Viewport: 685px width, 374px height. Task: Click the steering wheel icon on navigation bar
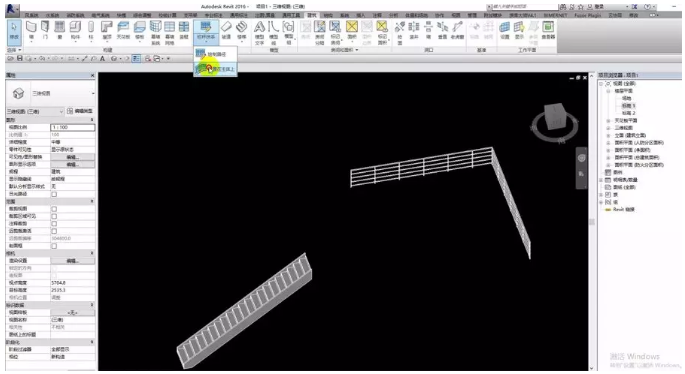tap(581, 158)
